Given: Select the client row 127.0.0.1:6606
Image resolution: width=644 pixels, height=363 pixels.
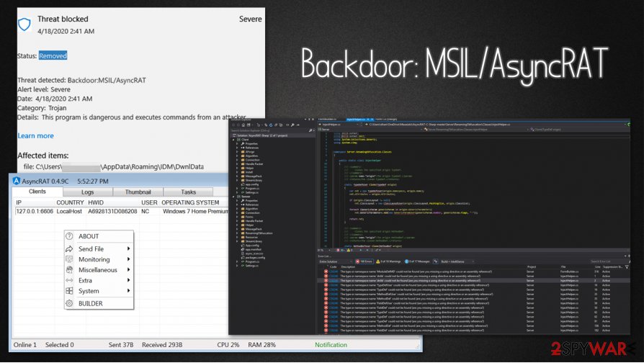Looking at the screenshot, I should click(122, 211).
